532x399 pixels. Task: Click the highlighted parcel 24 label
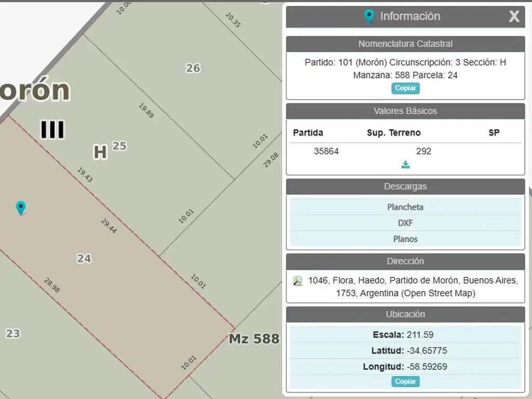84,258
